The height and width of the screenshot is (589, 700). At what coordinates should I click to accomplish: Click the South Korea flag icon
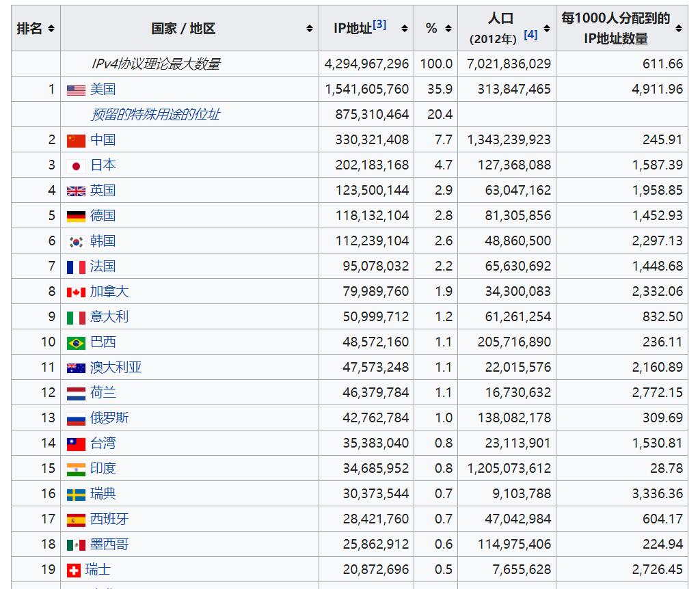(76, 242)
